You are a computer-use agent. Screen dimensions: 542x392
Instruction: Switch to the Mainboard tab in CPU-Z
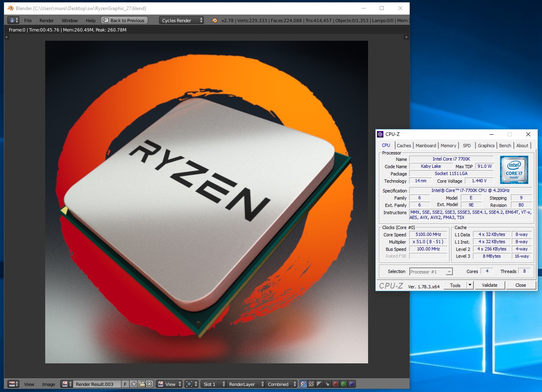point(426,146)
